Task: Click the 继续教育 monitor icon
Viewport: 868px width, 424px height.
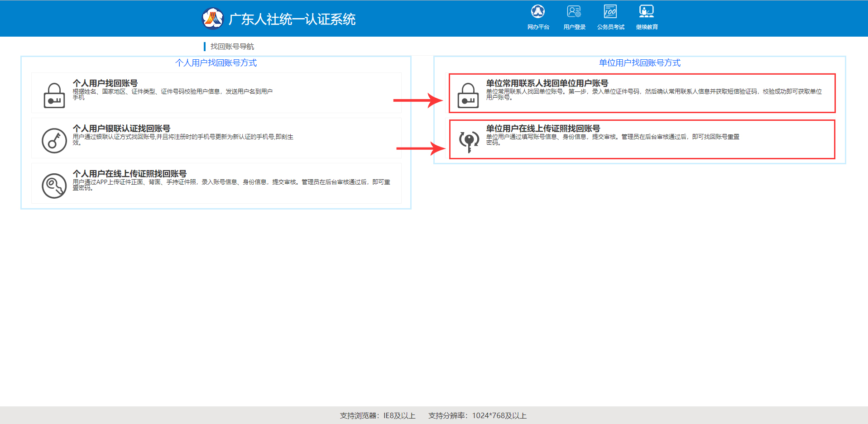Action: pos(646,11)
